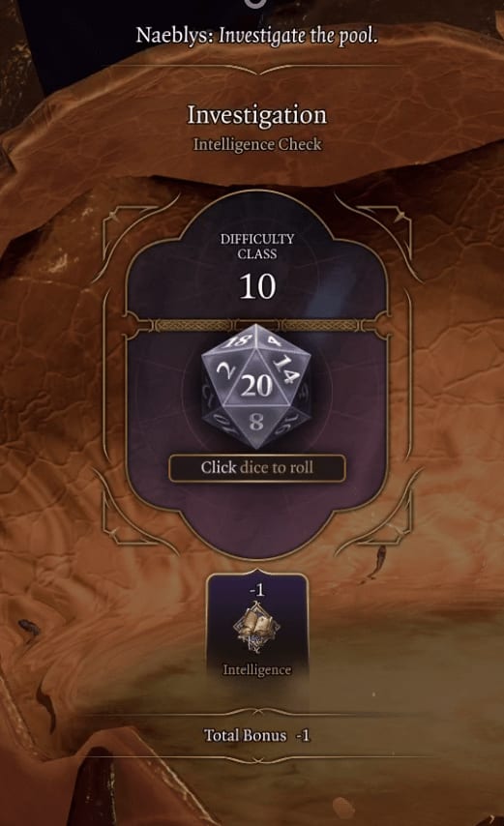This screenshot has height=826, width=504.
Task: Click the -1 modifier on Intelligence card
Action: coord(256,589)
